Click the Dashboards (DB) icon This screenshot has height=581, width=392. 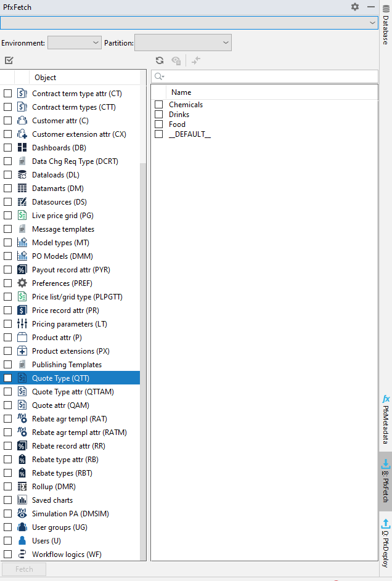click(22, 148)
